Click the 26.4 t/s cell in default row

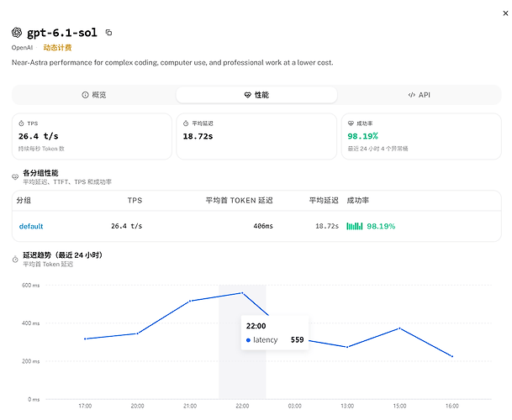click(127, 226)
